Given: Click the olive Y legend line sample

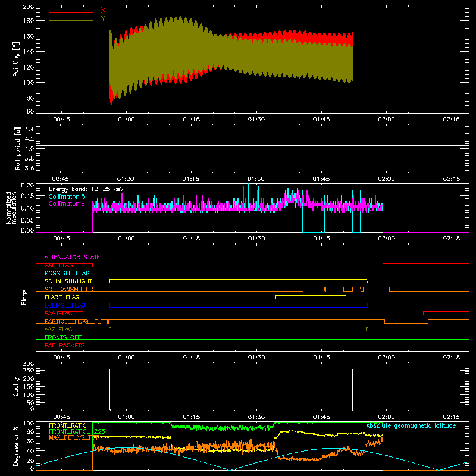Looking at the screenshot, I should 70,21.
